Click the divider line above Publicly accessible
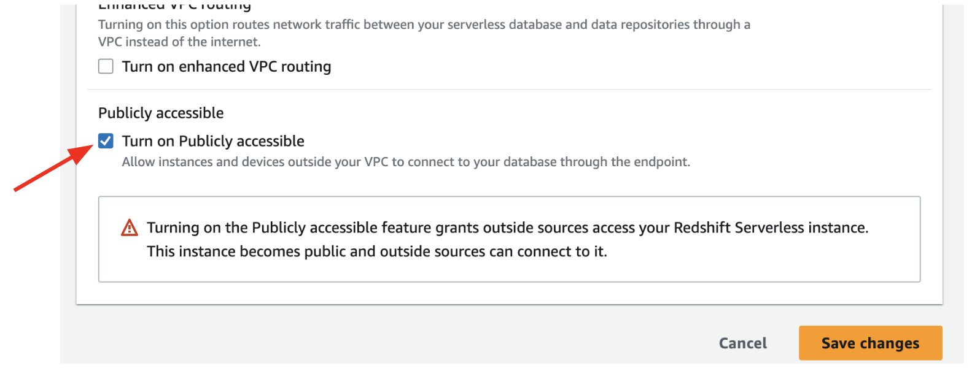Viewport: 980px width, 368px height. (x=508, y=90)
